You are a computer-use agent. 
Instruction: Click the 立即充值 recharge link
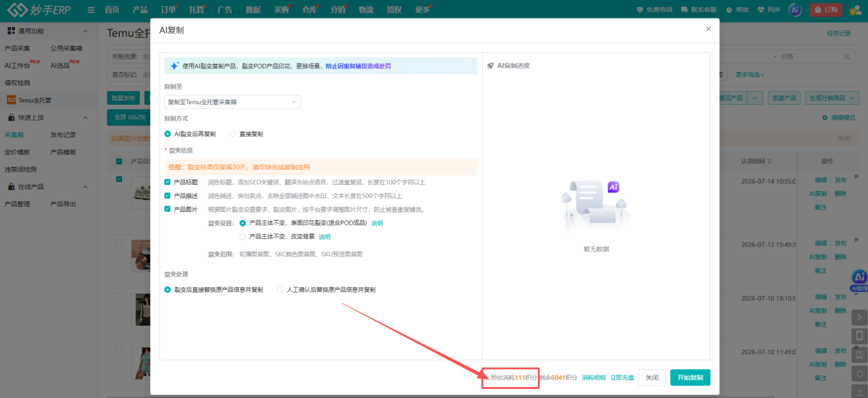622,377
